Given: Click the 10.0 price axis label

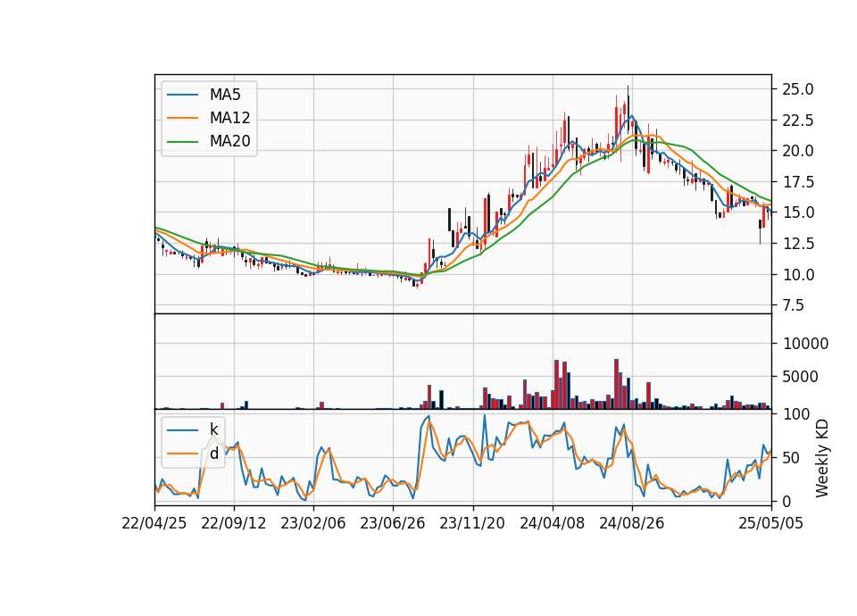Looking at the screenshot, I should pyautogui.click(x=798, y=274).
